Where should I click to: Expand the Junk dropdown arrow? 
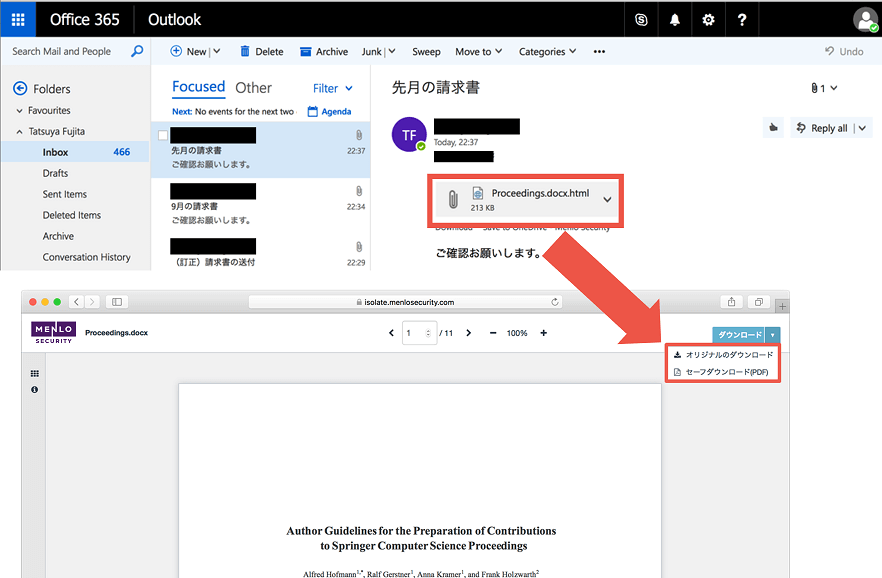click(x=392, y=51)
